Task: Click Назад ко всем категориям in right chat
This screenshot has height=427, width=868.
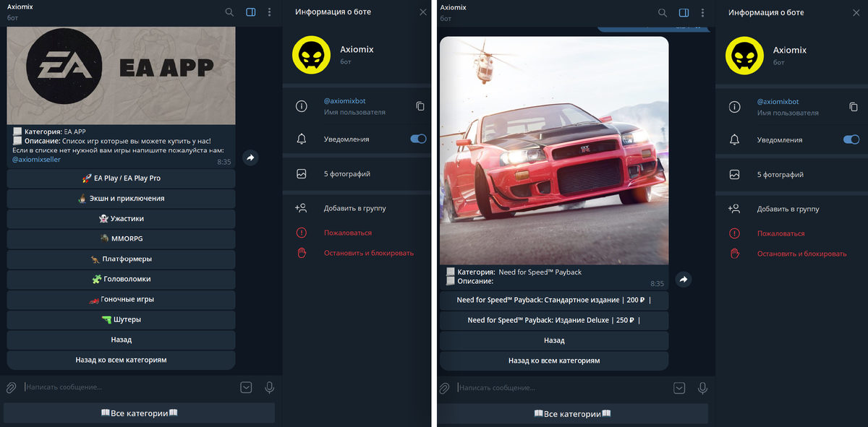Action: pos(554,361)
